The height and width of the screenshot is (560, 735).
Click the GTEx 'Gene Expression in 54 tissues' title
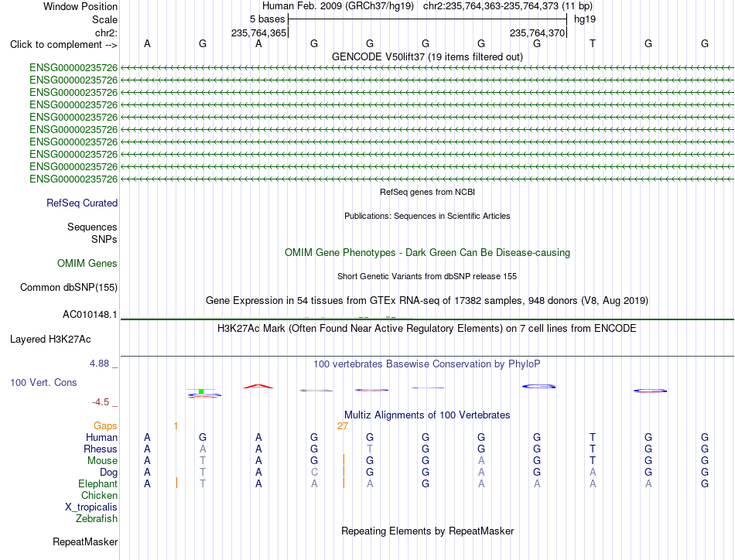point(427,300)
